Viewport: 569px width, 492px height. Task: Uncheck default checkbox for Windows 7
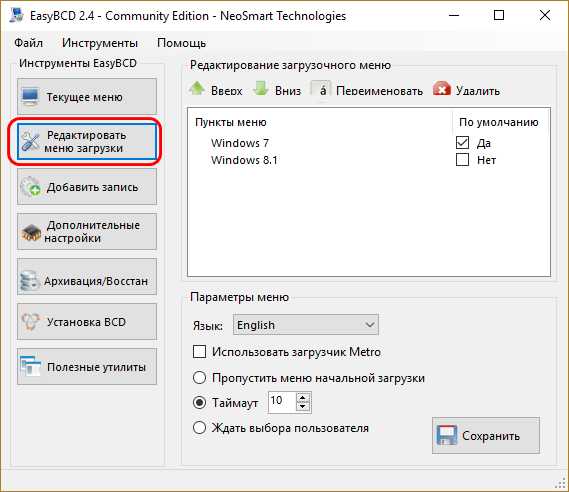coord(462,143)
